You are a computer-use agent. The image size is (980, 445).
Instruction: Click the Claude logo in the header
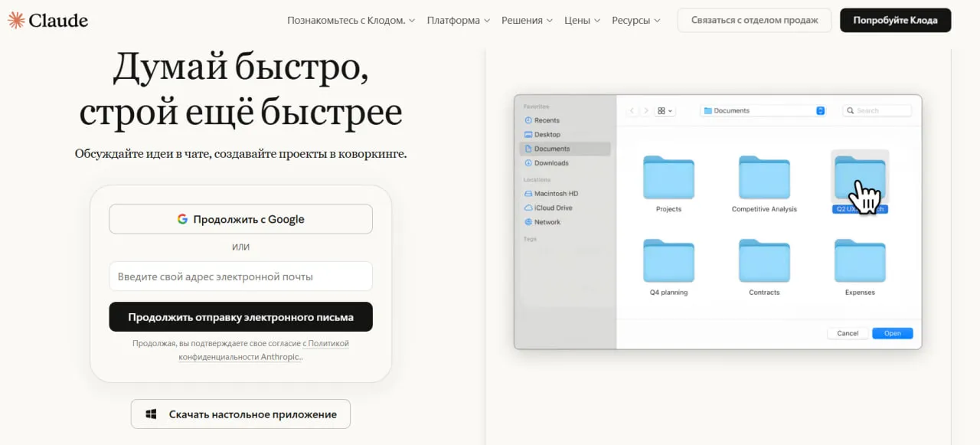[47, 21]
